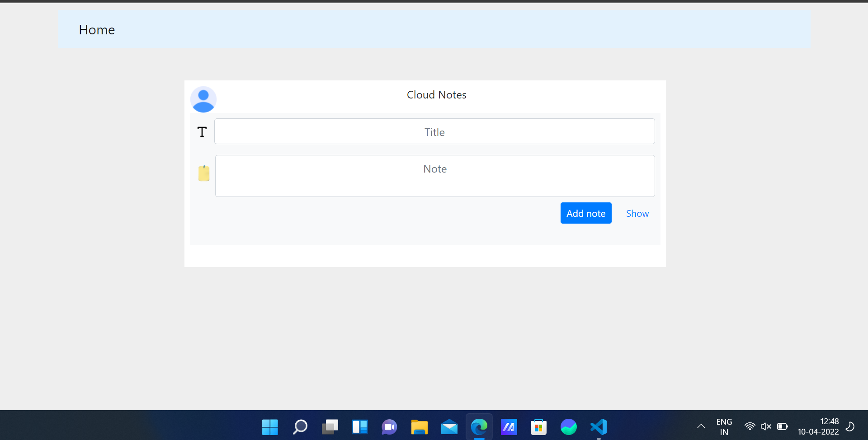Open taskbar Search
The width and height of the screenshot is (868, 440).
click(x=300, y=427)
